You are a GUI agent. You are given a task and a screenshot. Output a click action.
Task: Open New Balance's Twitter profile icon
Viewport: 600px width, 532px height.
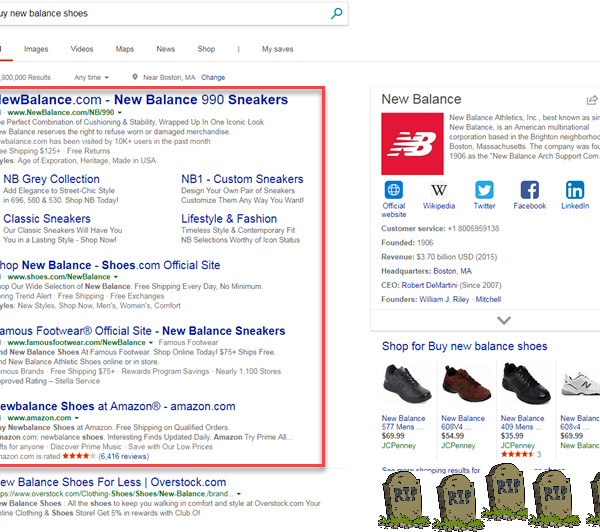tap(484, 190)
